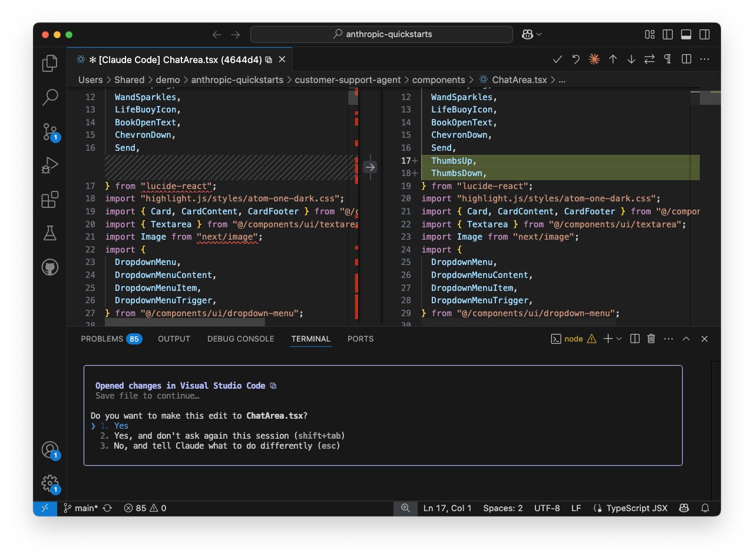Viewport: 754px width, 560px height.
Task: Switch to the OUTPUT tab
Action: tap(174, 339)
